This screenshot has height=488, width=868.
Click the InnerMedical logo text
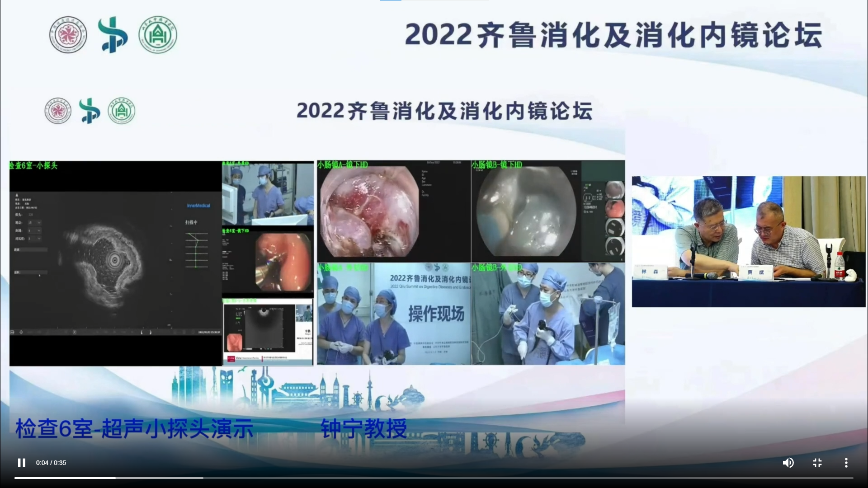click(198, 206)
